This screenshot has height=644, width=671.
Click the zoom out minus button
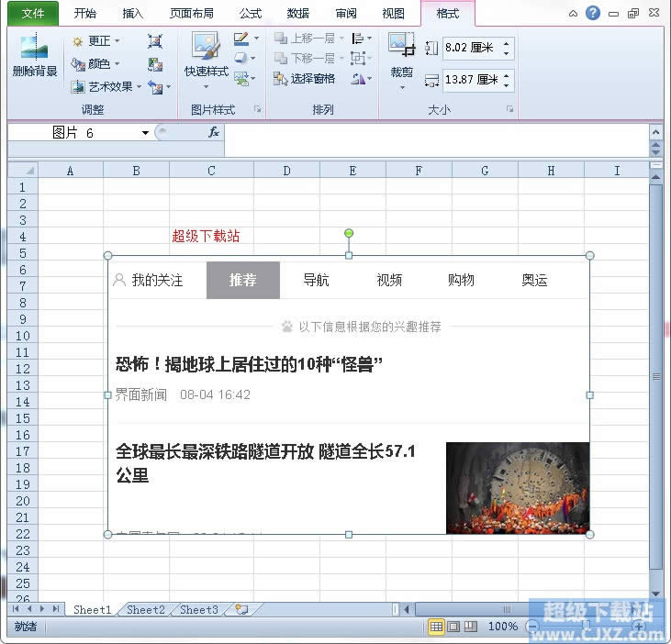[x=532, y=627]
